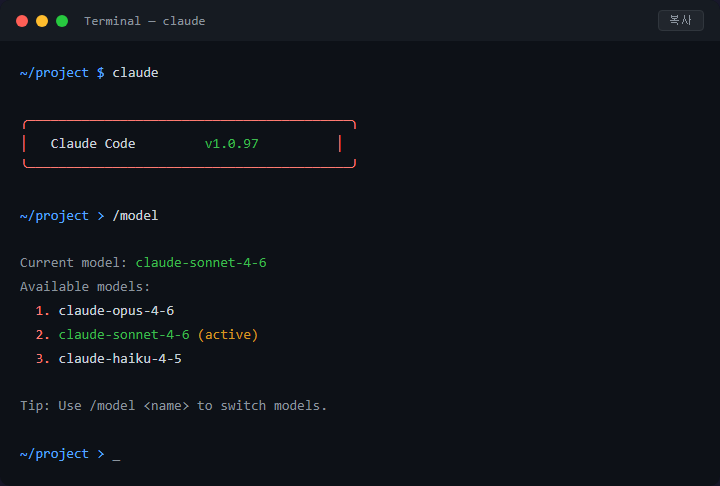The height and width of the screenshot is (486, 720).
Task: Click the 'Claude Code' banner text
Action: (x=93, y=144)
